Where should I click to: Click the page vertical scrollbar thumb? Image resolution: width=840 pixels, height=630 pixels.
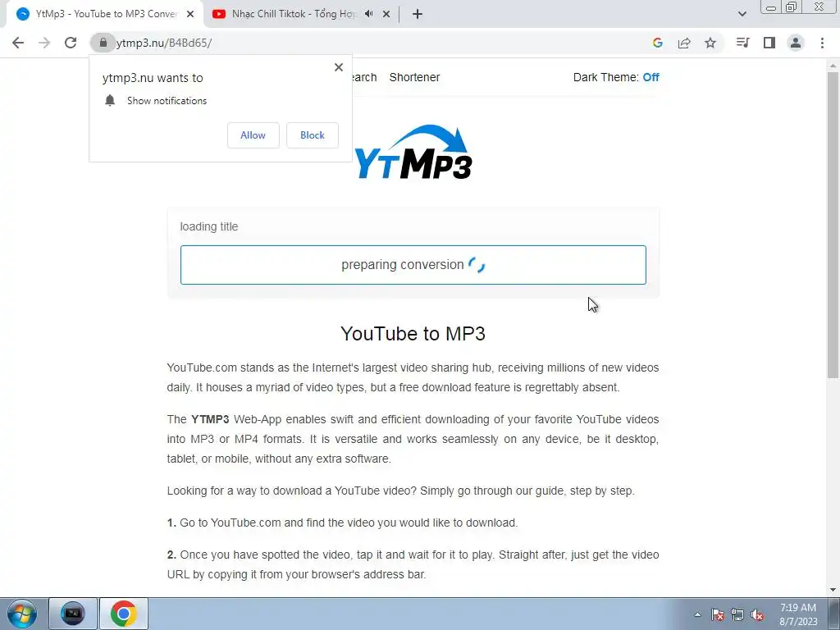coord(833,225)
